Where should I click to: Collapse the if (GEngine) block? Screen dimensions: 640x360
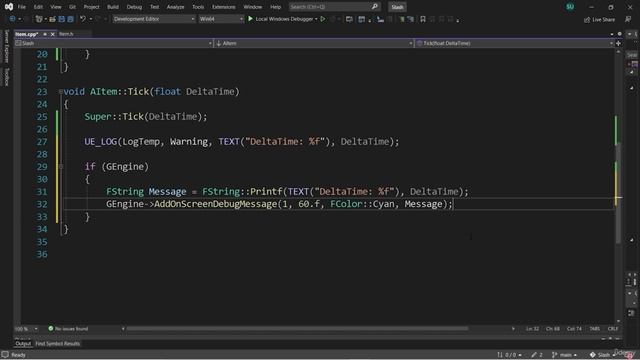(60, 167)
